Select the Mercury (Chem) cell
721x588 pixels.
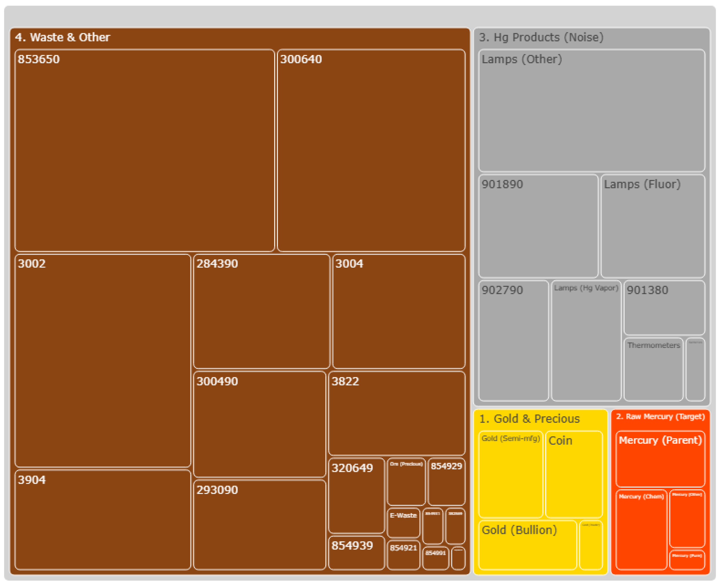coord(641,530)
